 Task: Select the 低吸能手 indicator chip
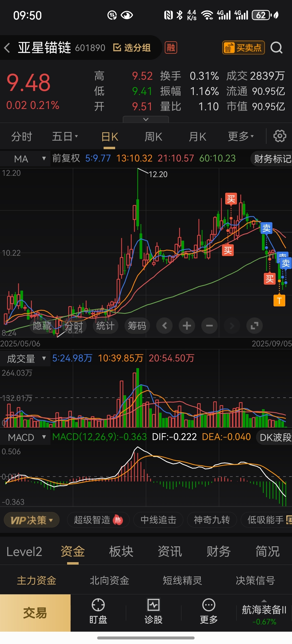pyautogui.click(x=267, y=520)
